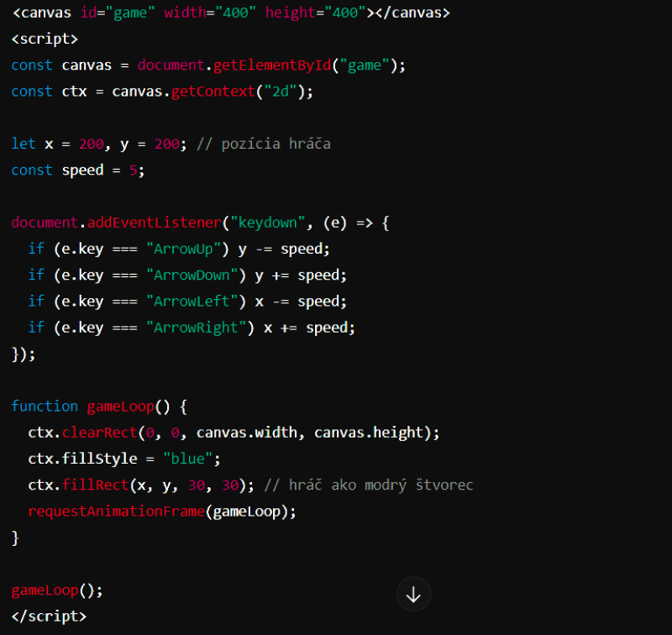Image resolution: width=672 pixels, height=635 pixels.
Task: Click the "ArrowDown" if statement line
Action: pos(187,275)
